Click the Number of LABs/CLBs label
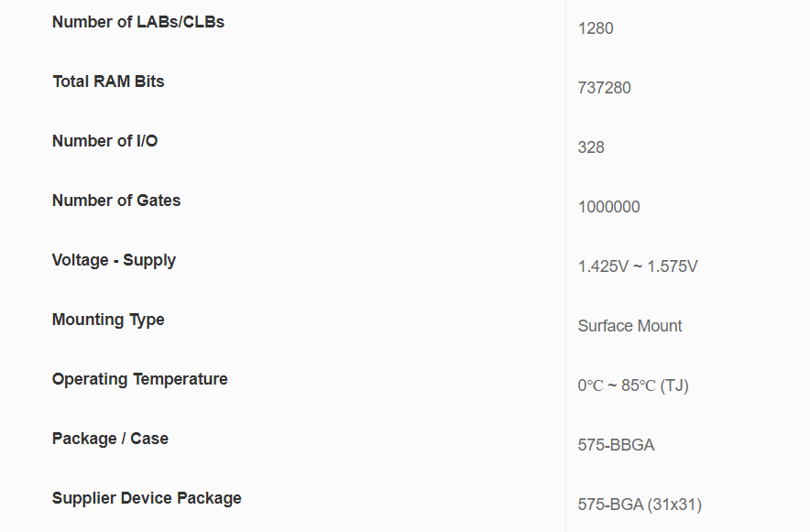The width and height of the screenshot is (810, 532). 138,22
